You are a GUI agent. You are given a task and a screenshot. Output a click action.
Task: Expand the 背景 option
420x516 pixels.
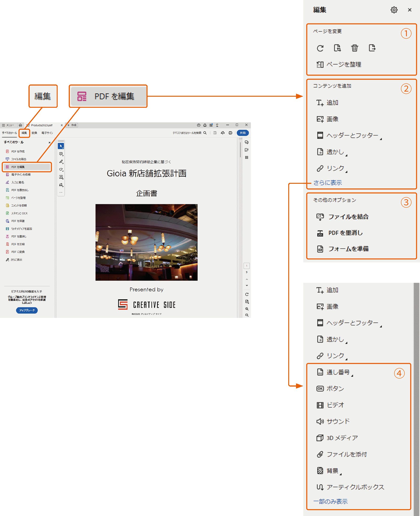pos(329,471)
